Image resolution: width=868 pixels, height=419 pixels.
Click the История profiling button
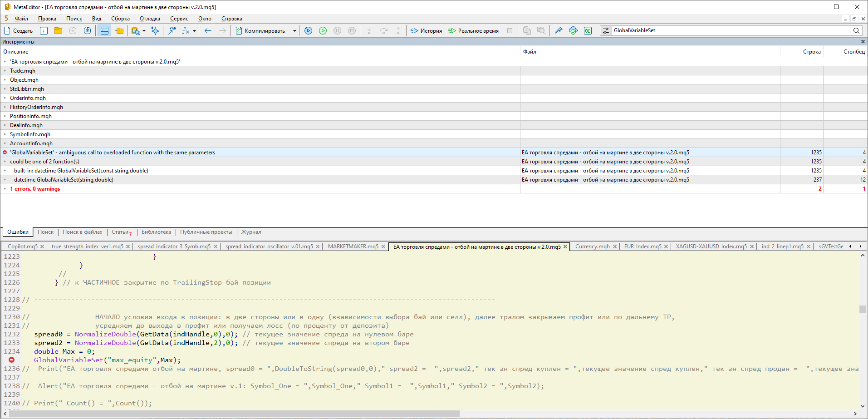[x=426, y=30]
